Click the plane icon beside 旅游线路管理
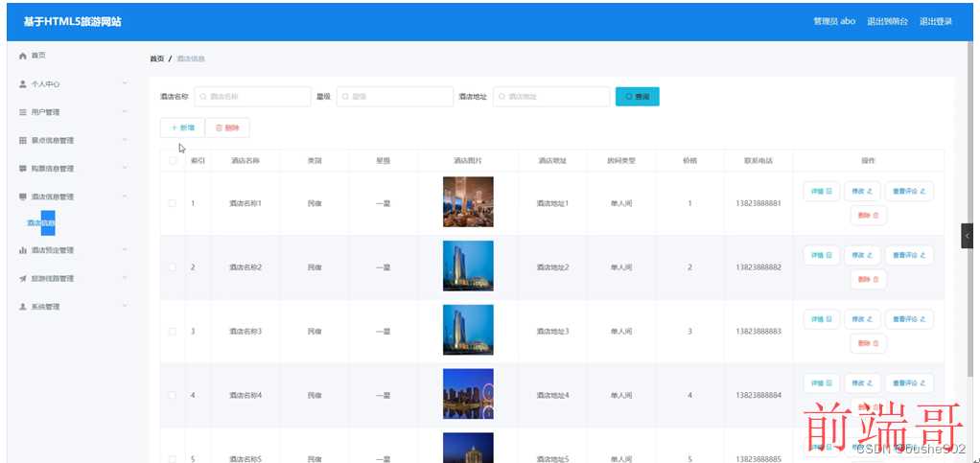The image size is (980, 463). (x=23, y=278)
